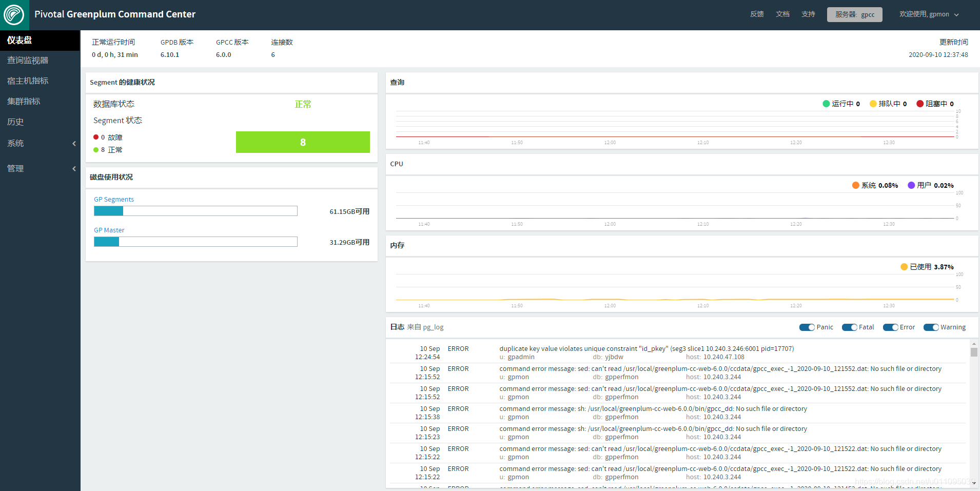Click the purple 用户 CPU legend dot
The image size is (980, 491).
tap(911, 185)
